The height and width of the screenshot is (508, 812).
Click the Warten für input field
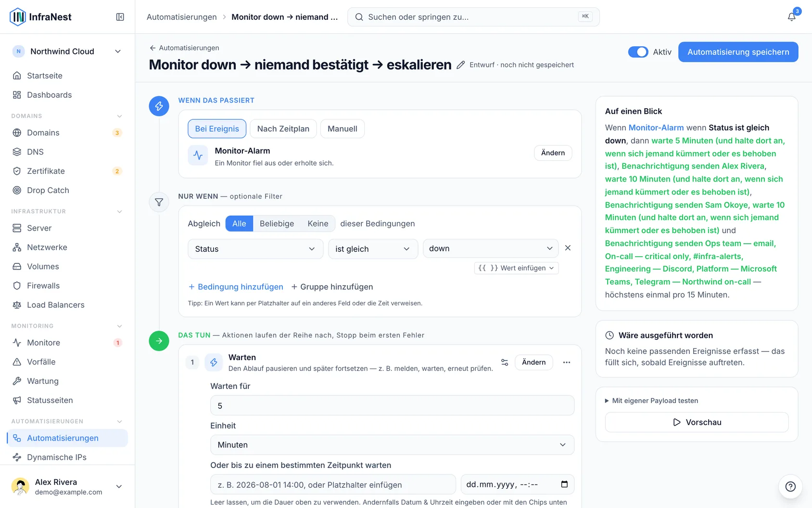pos(392,405)
